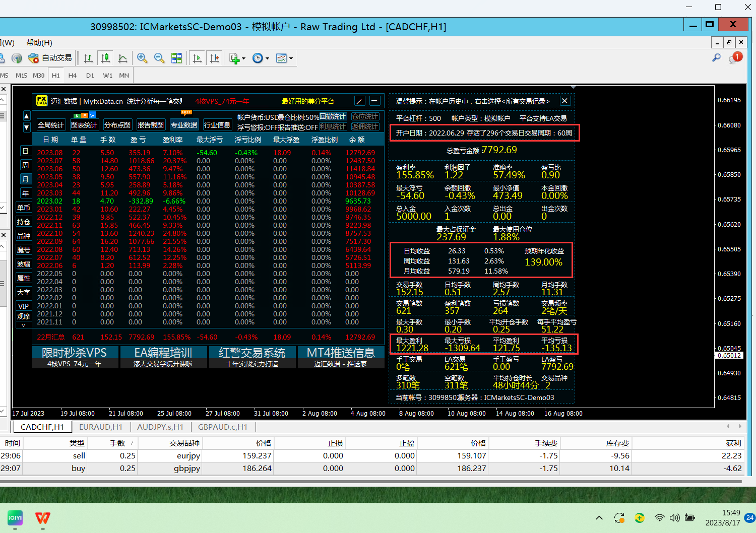
Task: Click the 限时秒杀VPS banner
Action: [x=75, y=357]
